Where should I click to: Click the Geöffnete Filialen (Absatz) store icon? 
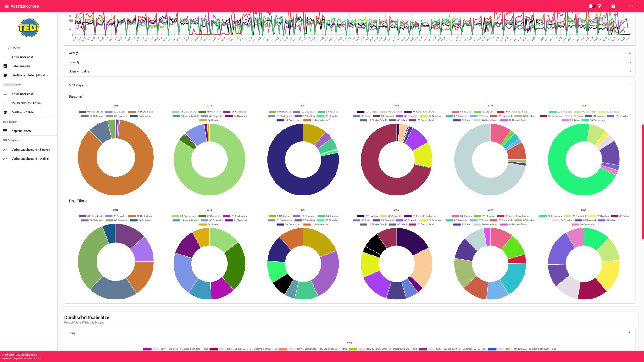5,75
